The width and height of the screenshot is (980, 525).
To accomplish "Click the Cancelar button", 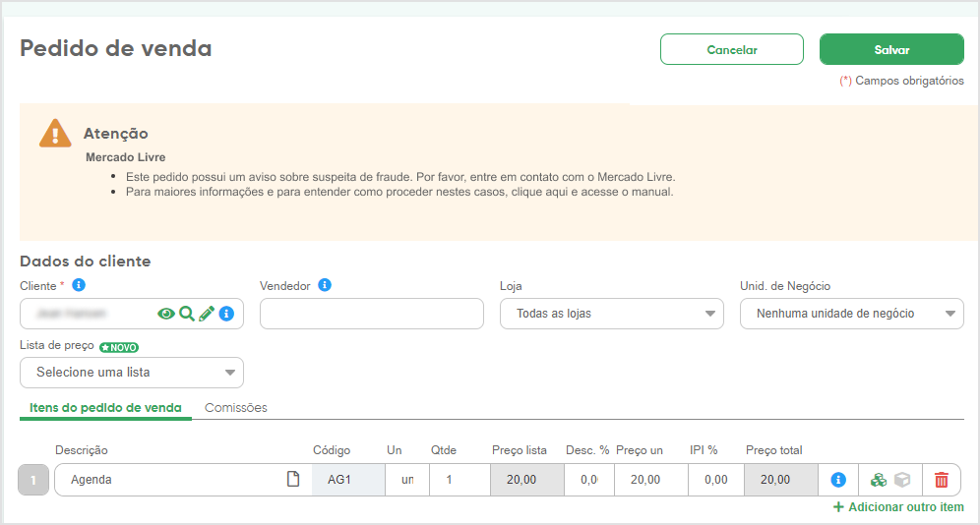I will [x=732, y=49].
